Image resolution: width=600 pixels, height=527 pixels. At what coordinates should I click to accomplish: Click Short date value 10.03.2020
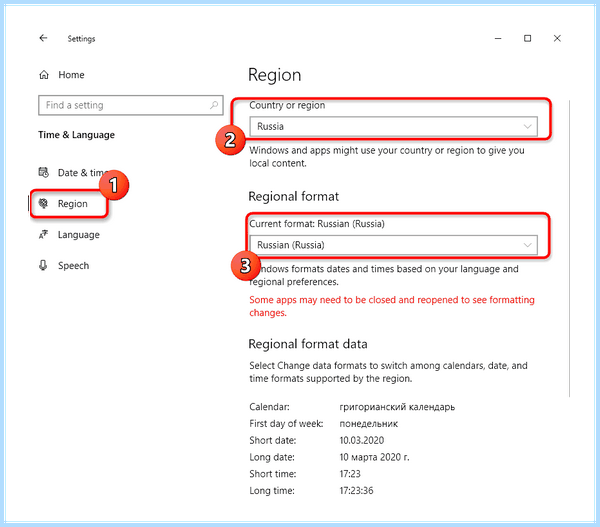362,441
